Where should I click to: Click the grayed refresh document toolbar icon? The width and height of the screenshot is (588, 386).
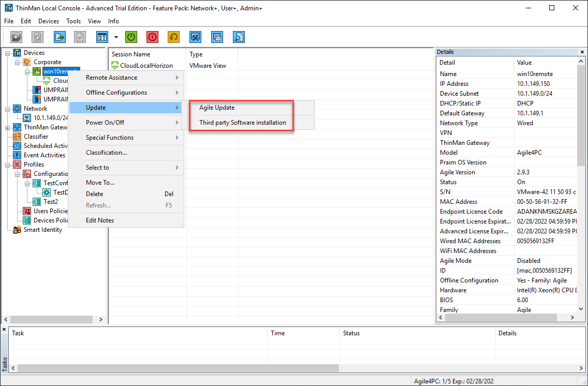click(x=37, y=37)
